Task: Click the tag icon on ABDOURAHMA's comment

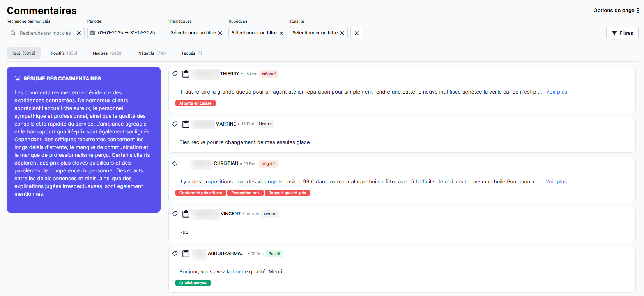Action: (x=175, y=253)
